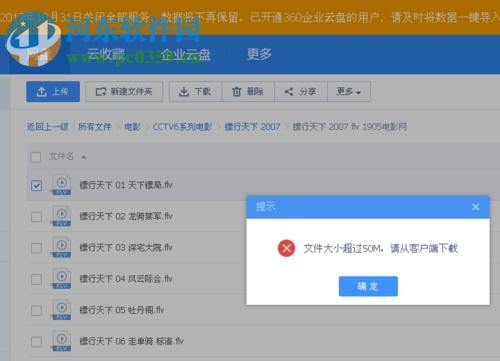Click the 上传 upload button

(x=53, y=91)
